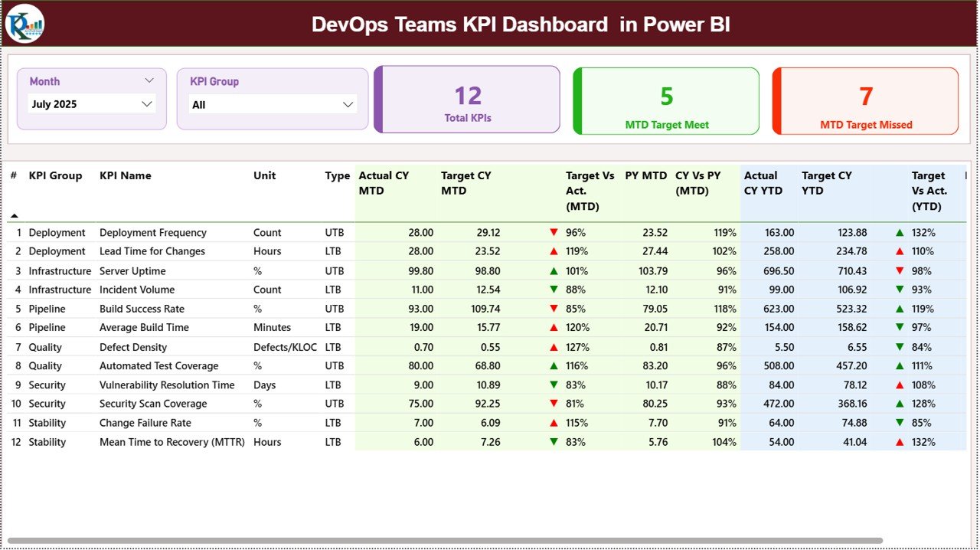Sort the table by the KPI Name header
980x550 pixels.
tap(126, 175)
